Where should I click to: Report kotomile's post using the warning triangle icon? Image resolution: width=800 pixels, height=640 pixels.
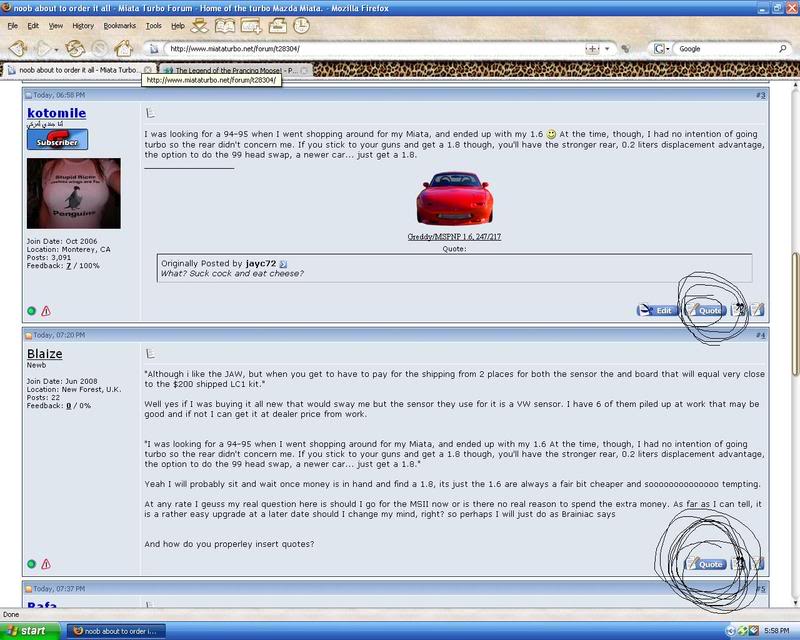click(46, 311)
